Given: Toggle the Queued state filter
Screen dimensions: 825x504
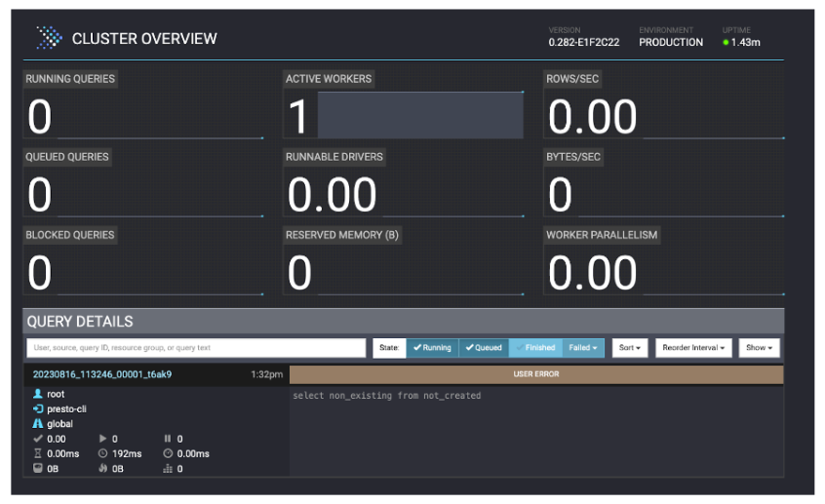Looking at the screenshot, I should (x=481, y=348).
